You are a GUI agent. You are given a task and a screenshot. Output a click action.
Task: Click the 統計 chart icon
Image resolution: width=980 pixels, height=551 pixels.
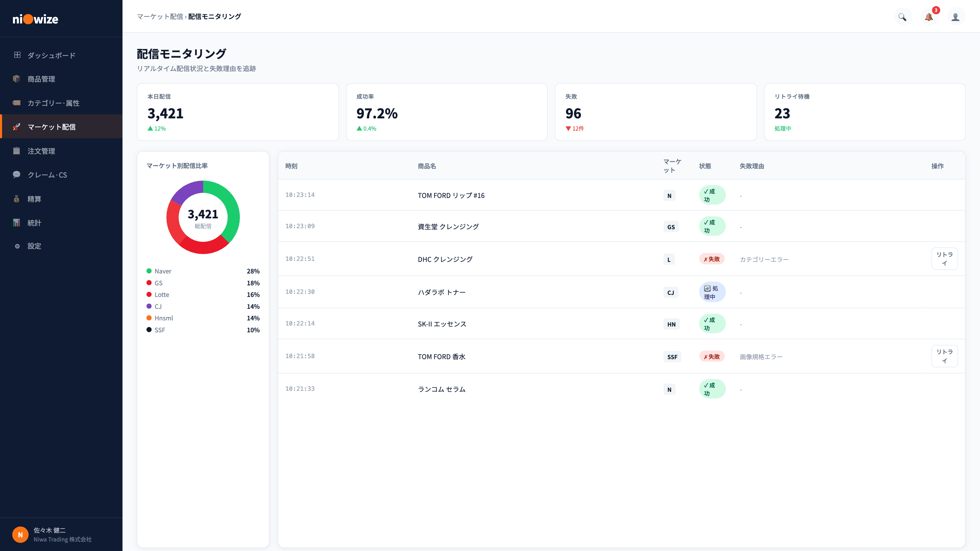[17, 222]
